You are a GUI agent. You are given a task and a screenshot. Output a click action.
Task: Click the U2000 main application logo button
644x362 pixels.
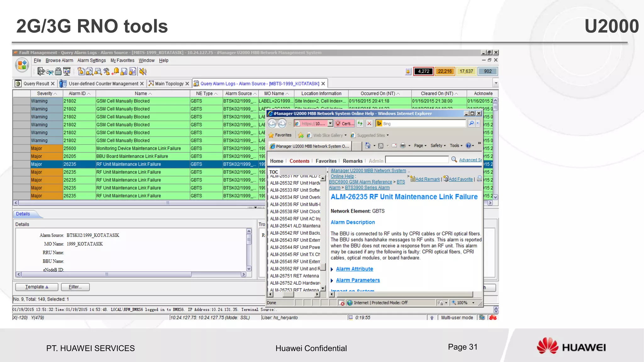(x=22, y=65)
